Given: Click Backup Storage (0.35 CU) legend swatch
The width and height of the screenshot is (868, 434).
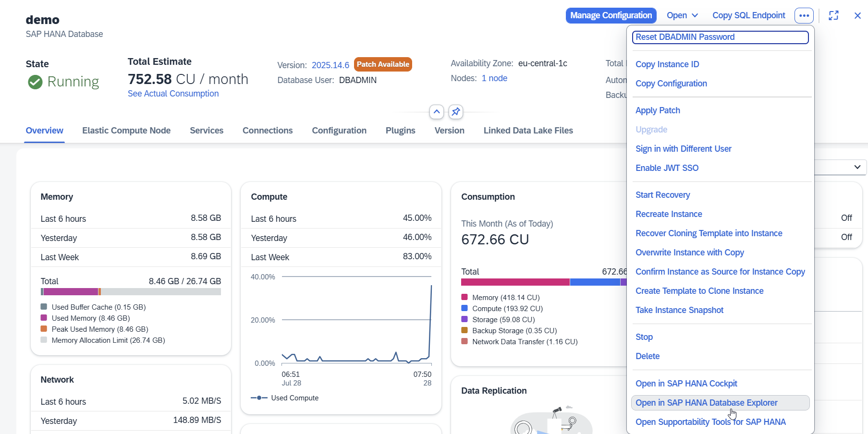Looking at the screenshot, I should pyautogui.click(x=465, y=330).
